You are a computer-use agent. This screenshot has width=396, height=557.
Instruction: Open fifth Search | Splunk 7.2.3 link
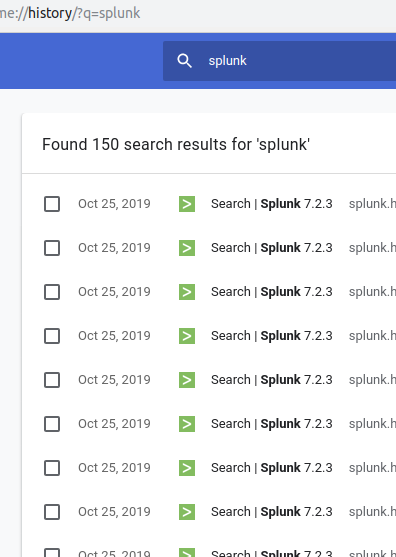click(x=272, y=380)
